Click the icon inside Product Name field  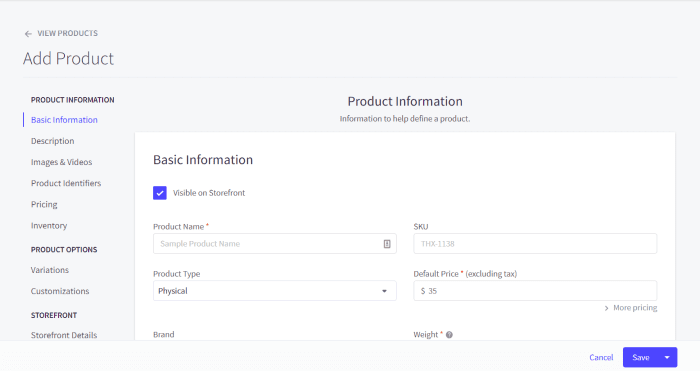387,244
